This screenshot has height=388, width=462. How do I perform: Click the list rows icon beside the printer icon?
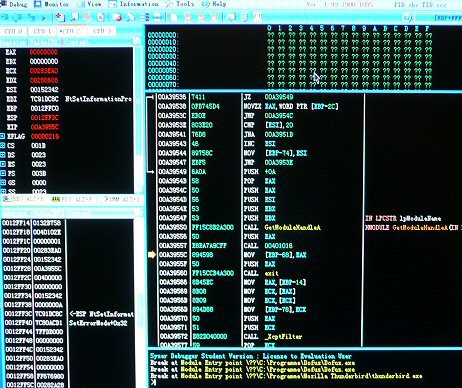145,17
